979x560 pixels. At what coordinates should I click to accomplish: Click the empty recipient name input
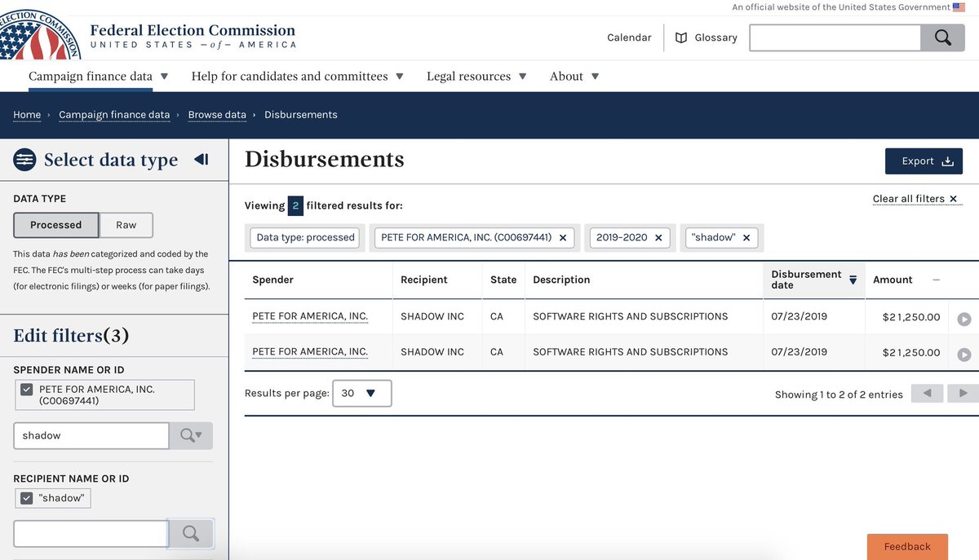click(x=91, y=533)
